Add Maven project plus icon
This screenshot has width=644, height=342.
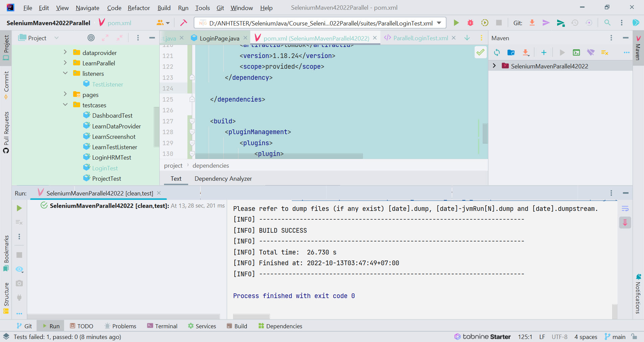pos(544,53)
